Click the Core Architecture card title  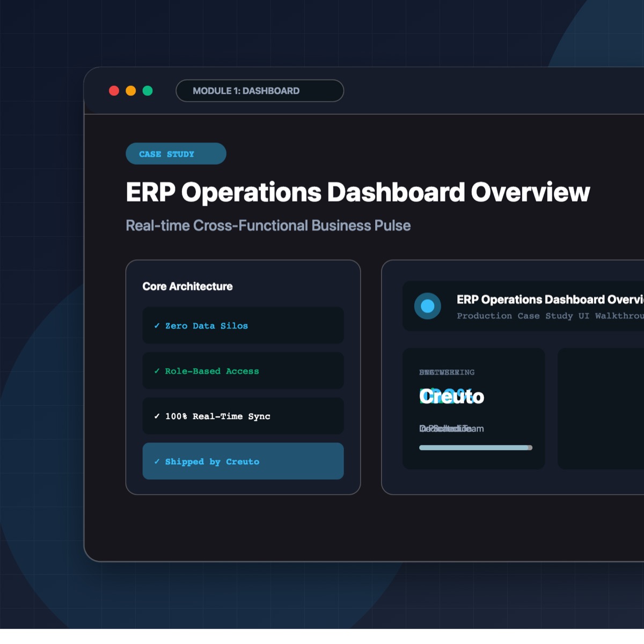(188, 287)
